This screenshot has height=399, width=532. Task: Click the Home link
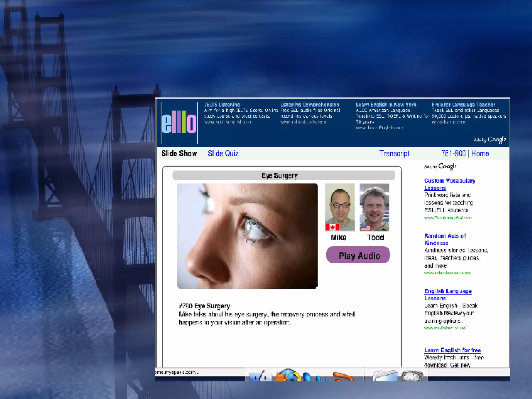[480, 154]
